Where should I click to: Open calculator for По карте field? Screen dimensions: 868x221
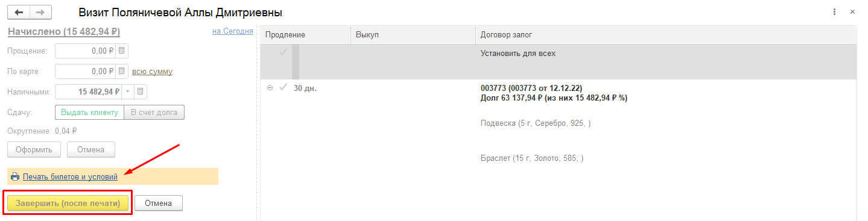[122, 72]
